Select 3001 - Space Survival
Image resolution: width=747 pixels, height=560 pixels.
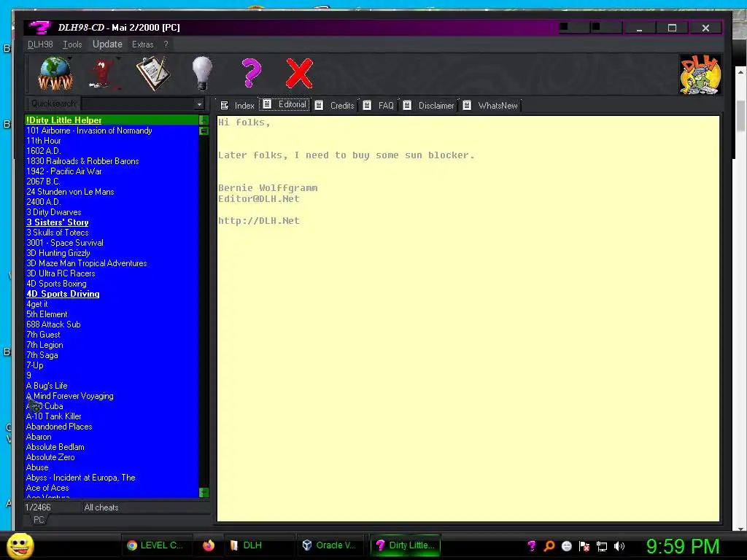[x=111, y=243]
